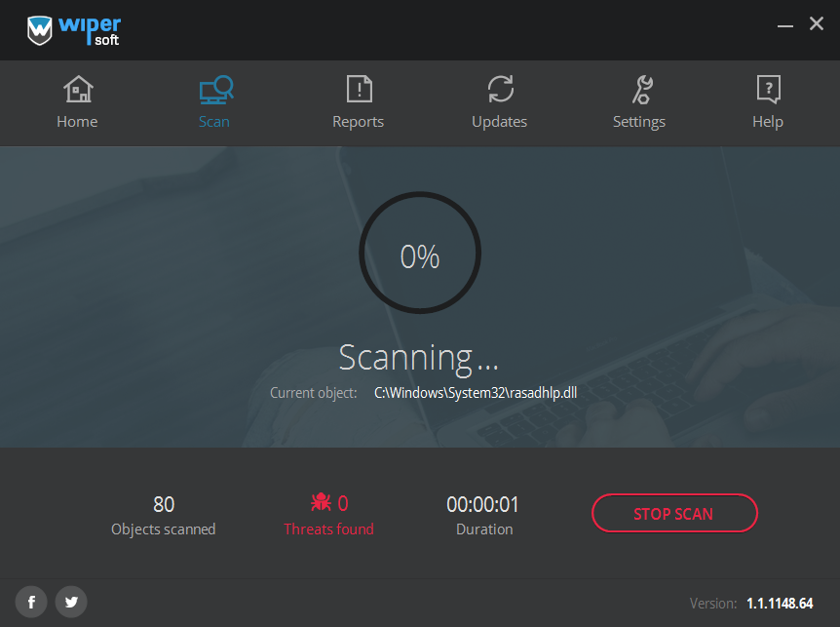This screenshot has width=840, height=627.
Task: Open the Facebook social icon
Action: click(x=31, y=602)
